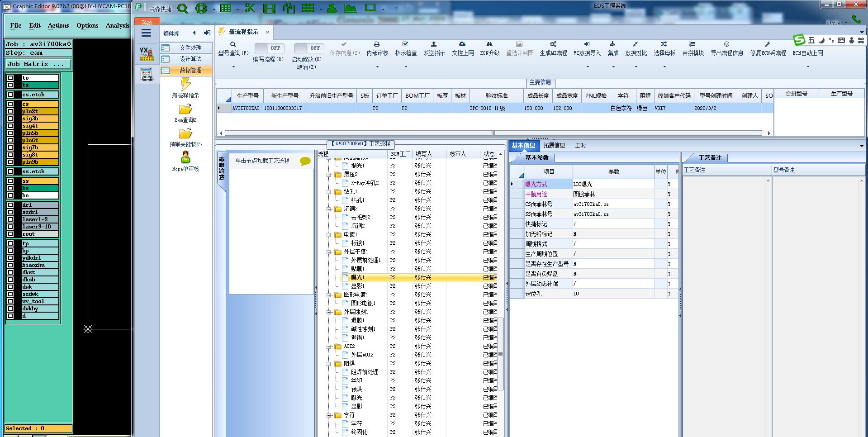Toggle checkbox for layer ss.etch

coord(10,171)
